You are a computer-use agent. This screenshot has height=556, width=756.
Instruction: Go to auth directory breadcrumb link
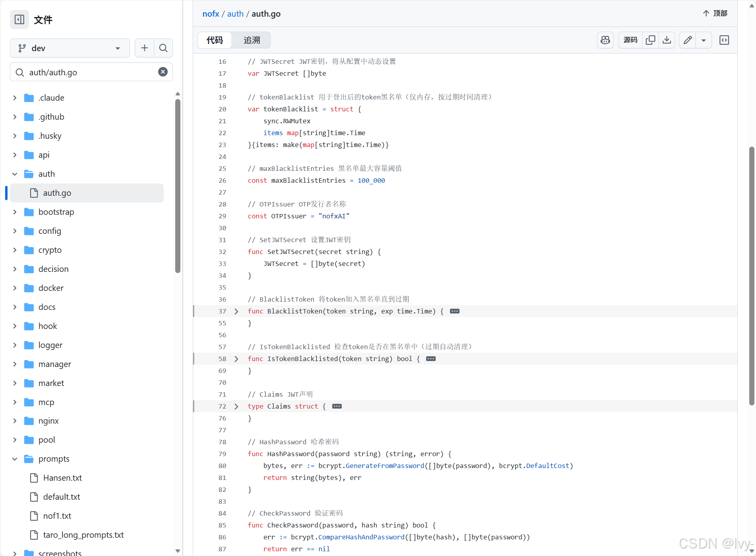235,14
